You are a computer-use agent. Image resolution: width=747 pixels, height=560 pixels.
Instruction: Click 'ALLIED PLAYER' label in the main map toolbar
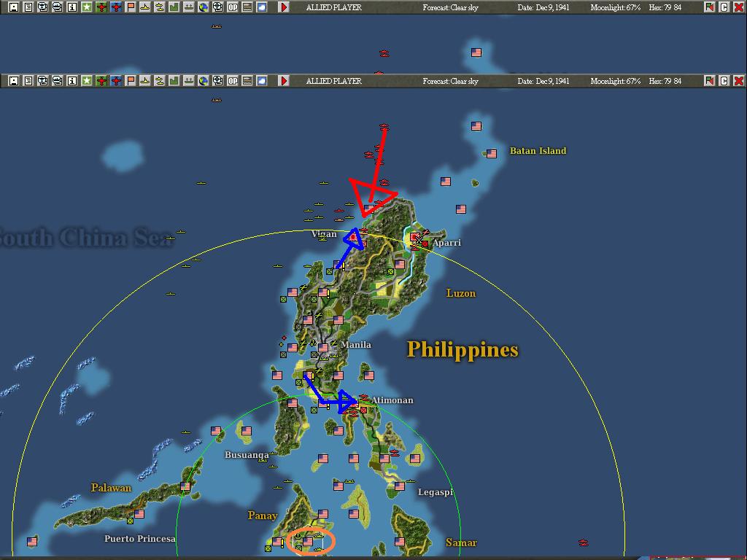click(334, 81)
